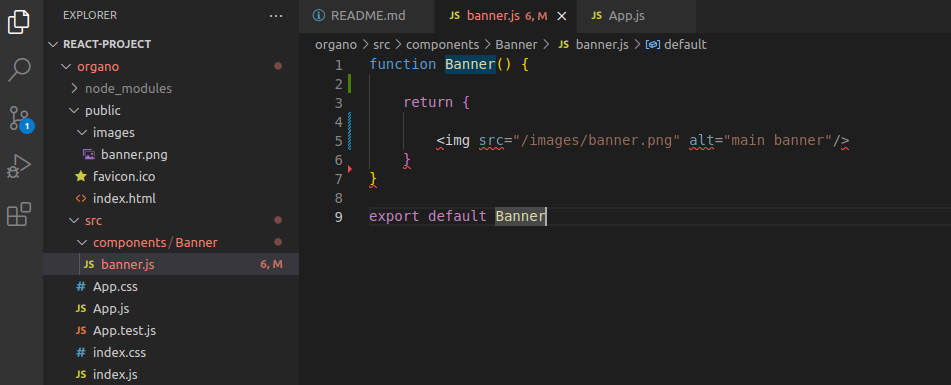Click default in the breadcrumb
This screenshot has height=385, width=951.
pyautogui.click(x=685, y=44)
